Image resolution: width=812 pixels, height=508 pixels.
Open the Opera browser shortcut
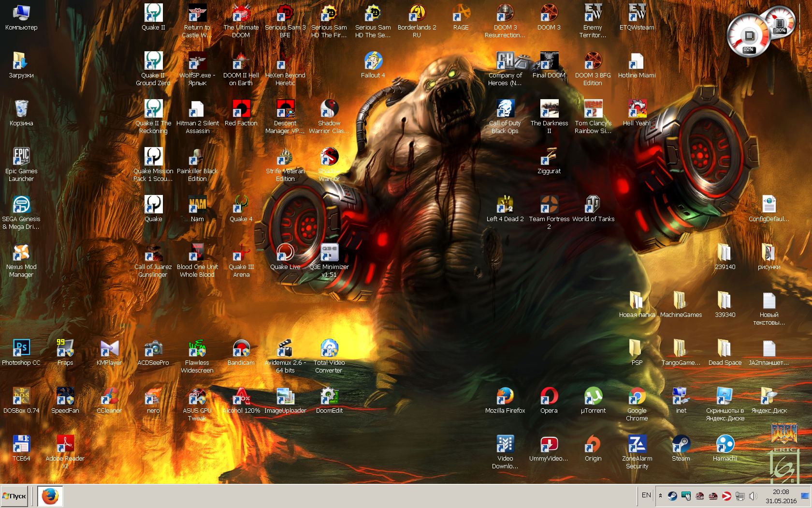point(549,400)
